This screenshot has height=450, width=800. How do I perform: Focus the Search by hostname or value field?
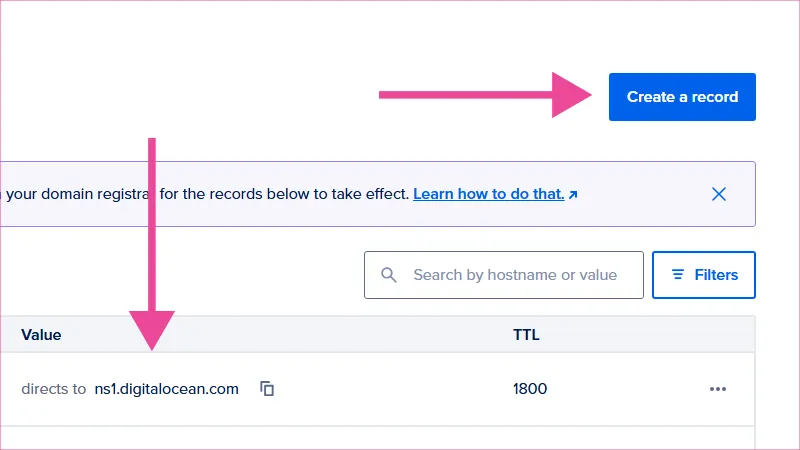[515, 275]
